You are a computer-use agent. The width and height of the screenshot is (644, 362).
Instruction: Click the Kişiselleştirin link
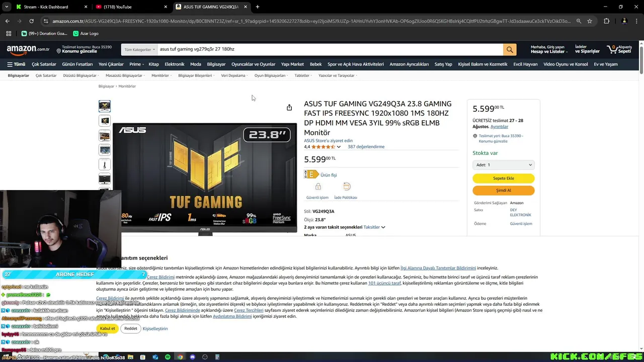(155, 329)
